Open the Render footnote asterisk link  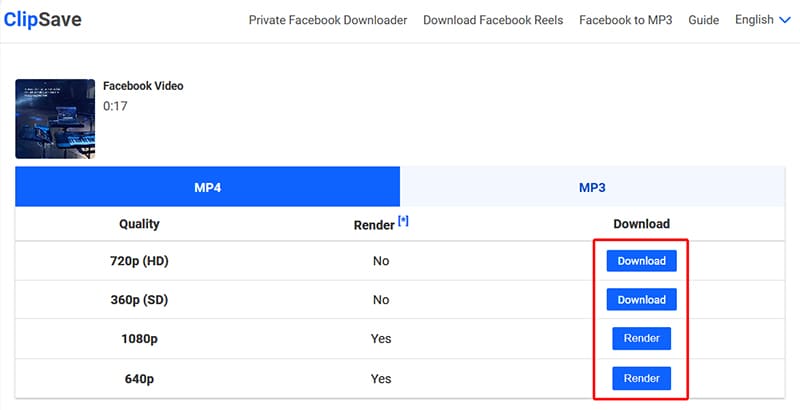pyautogui.click(x=403, y=221)
